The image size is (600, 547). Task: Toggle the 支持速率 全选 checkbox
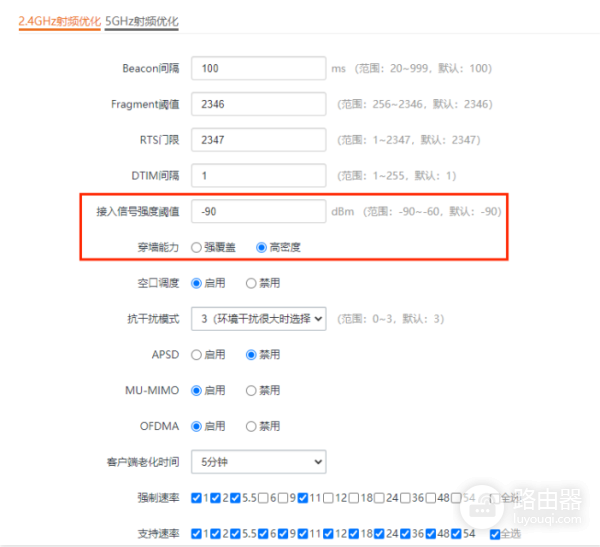[x=495, y=533]
